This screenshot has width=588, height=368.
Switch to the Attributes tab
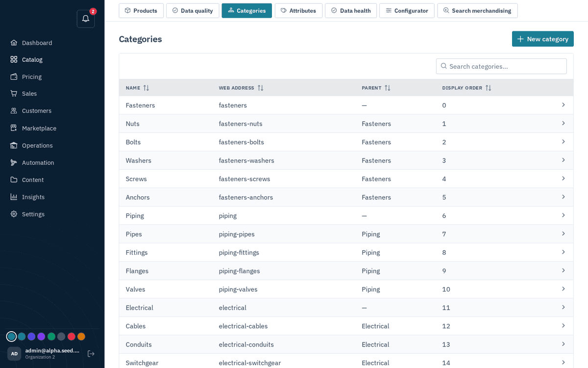(298, 11)
